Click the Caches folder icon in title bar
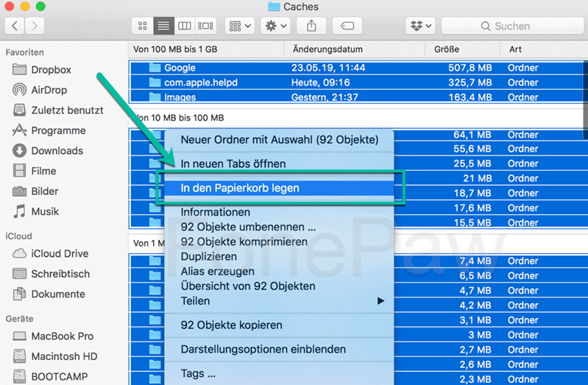This screenshot has width=588, height=385. (274, 7)
